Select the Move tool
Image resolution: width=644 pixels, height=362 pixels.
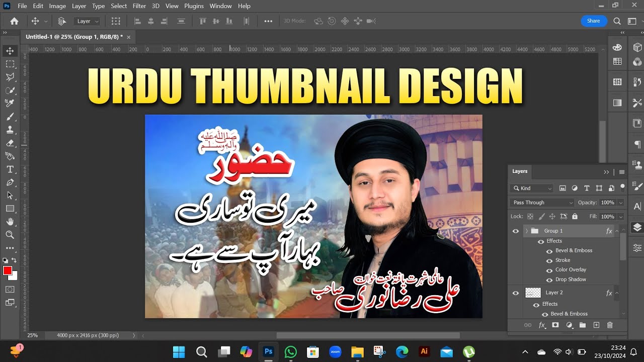[10, 51]
